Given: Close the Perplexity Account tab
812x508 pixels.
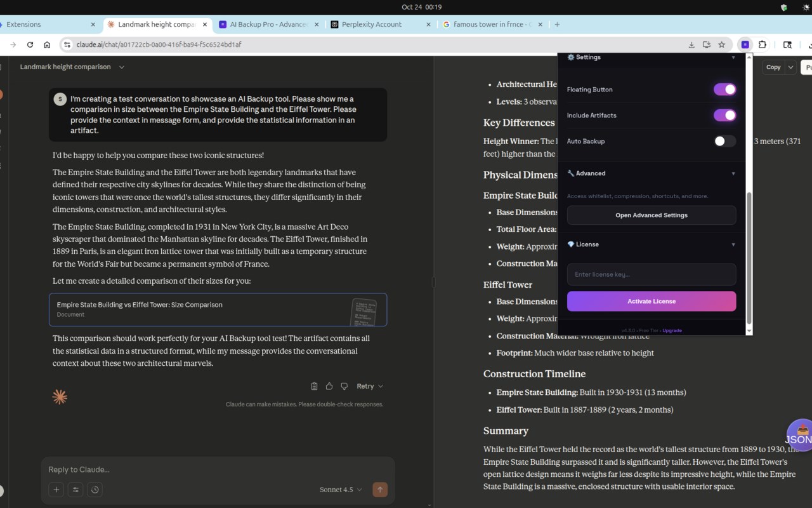Looking at the screenshot, I should [x=429, y=24].
